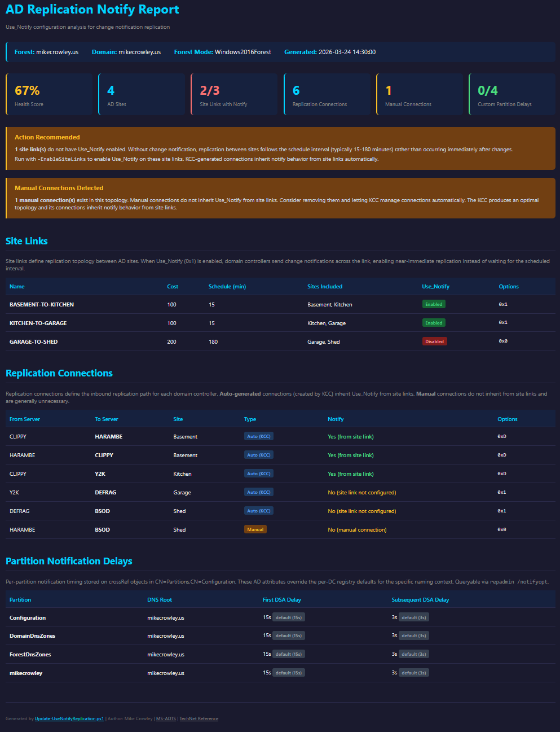Click the Custom Partition Delays card
Image resolution: width=560 pixels, height=732 pixels.
512,94
